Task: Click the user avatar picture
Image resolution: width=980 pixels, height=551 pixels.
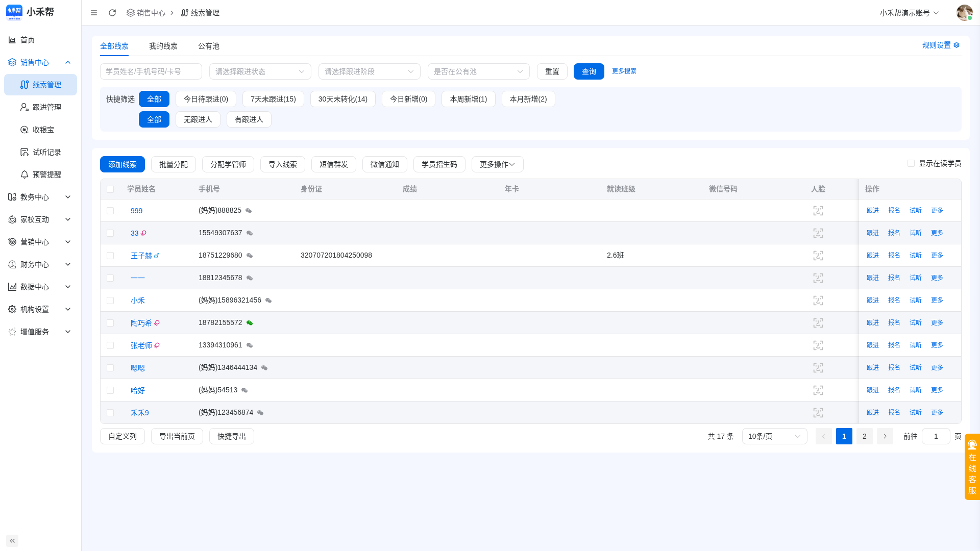Action: [x=964, y=13]
